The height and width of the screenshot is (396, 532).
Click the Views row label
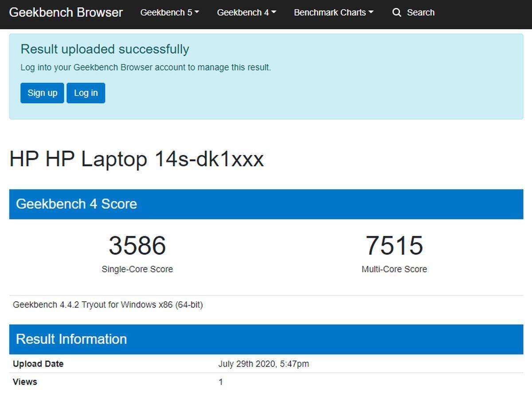[x=25, y=382]
